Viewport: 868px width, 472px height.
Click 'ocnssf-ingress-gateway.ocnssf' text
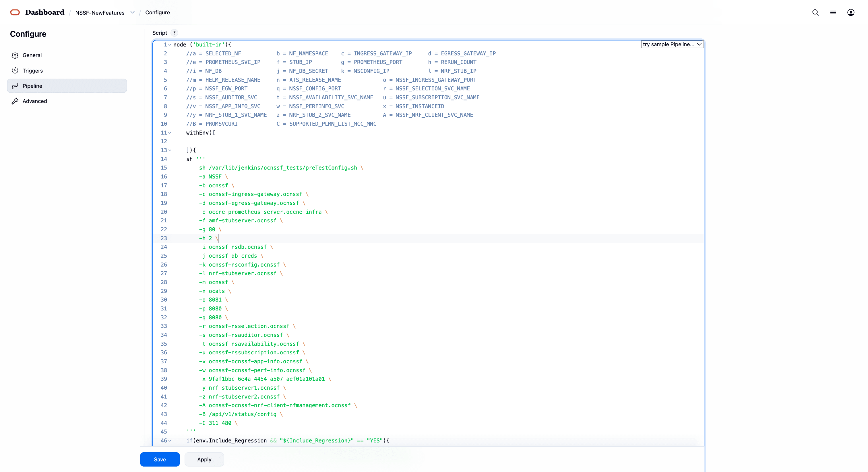tap(255, 194)
